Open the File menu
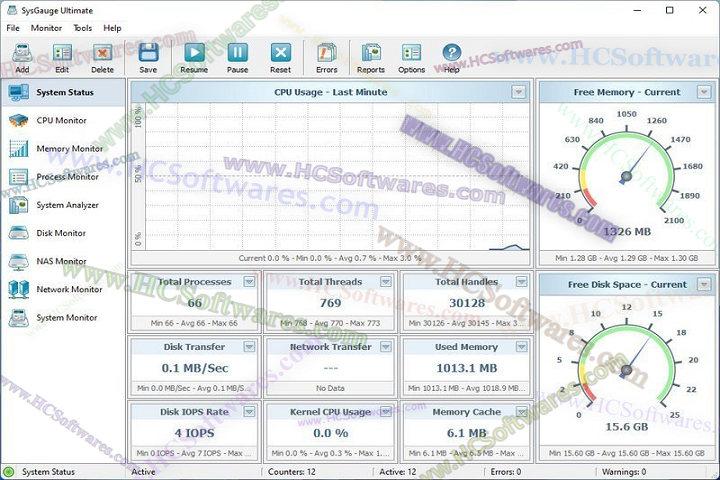720x480 pixels. 13,28
